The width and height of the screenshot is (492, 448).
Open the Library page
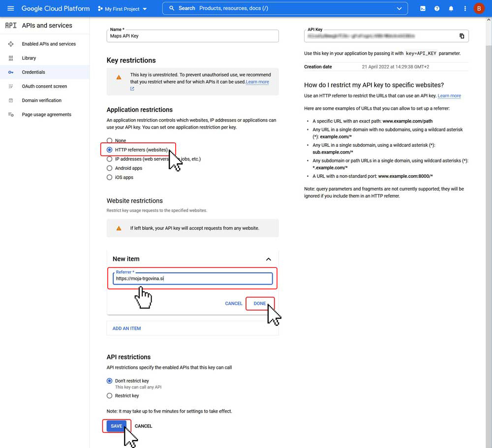[x=29, y=58]
